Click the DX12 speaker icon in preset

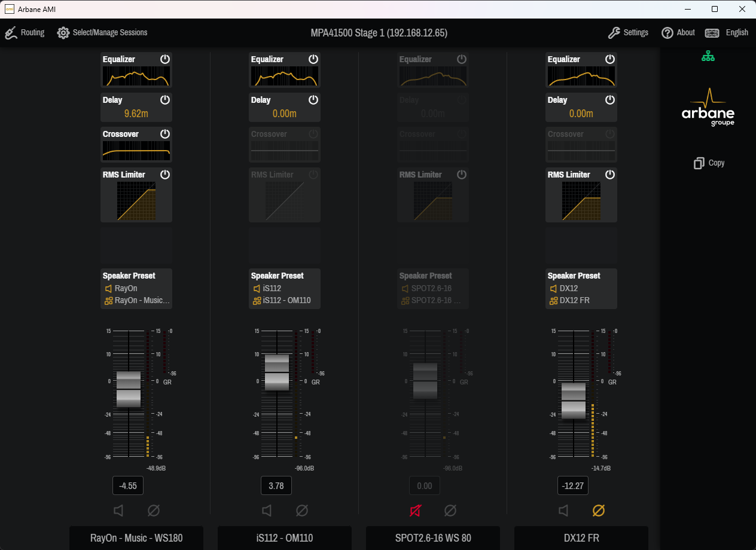coord(553,289)
